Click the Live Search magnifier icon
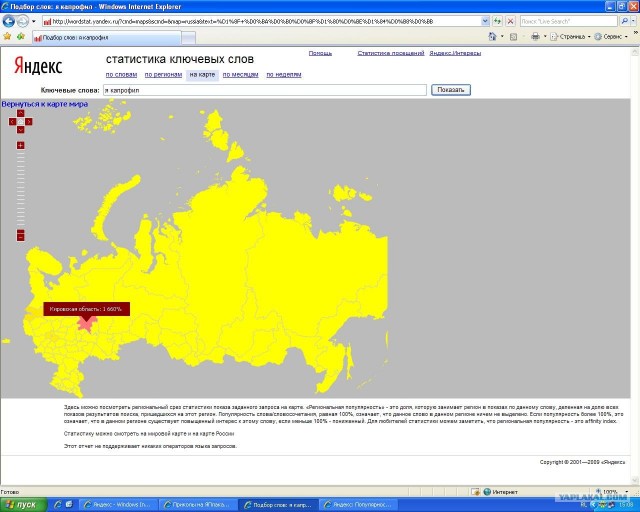 click(624, 21)
